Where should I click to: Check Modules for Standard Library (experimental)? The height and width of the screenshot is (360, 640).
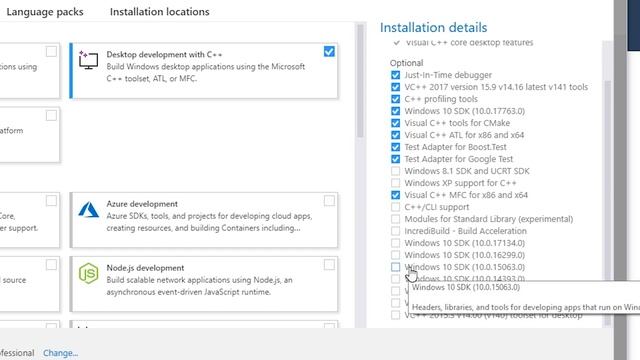[395, 219]
